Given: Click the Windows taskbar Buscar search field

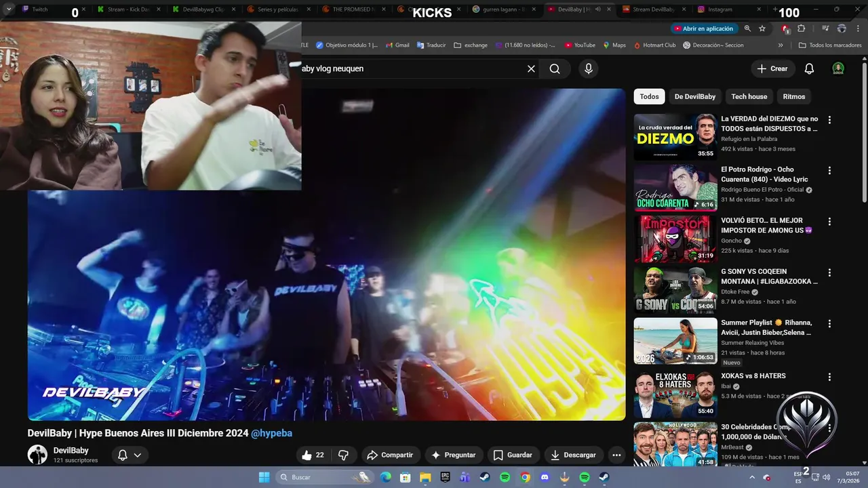Looking at the screenshot, I should (325, 477).
